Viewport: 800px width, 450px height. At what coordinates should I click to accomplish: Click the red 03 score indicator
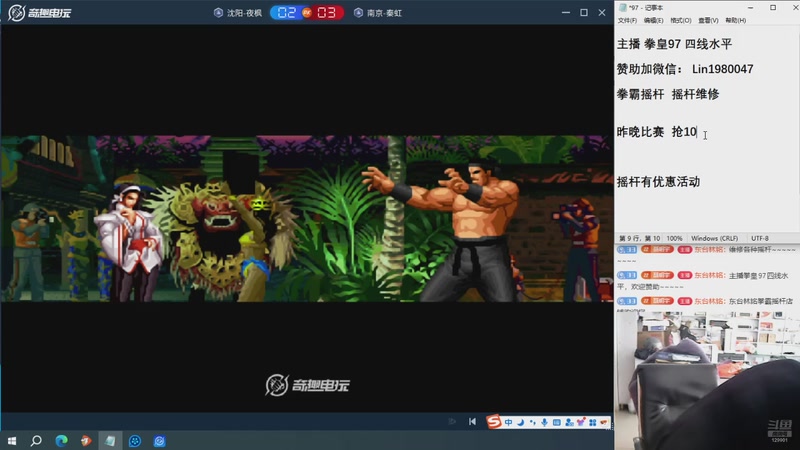point(327,13)
